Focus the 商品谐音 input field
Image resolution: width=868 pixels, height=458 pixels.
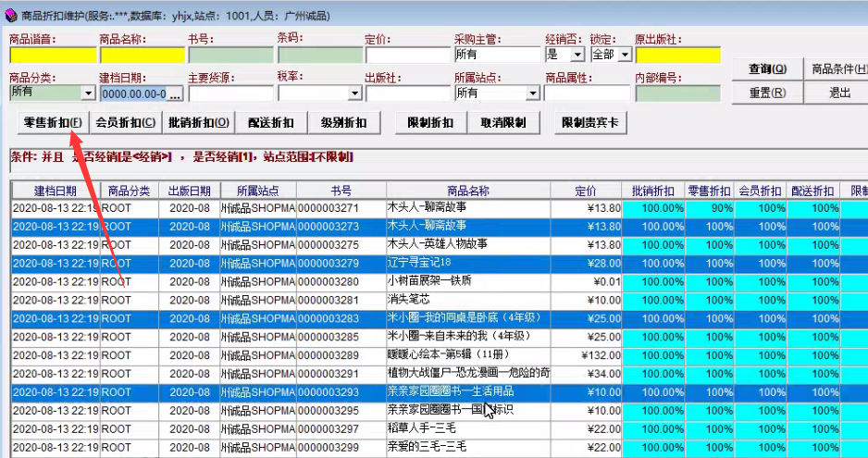coord(53,56)
